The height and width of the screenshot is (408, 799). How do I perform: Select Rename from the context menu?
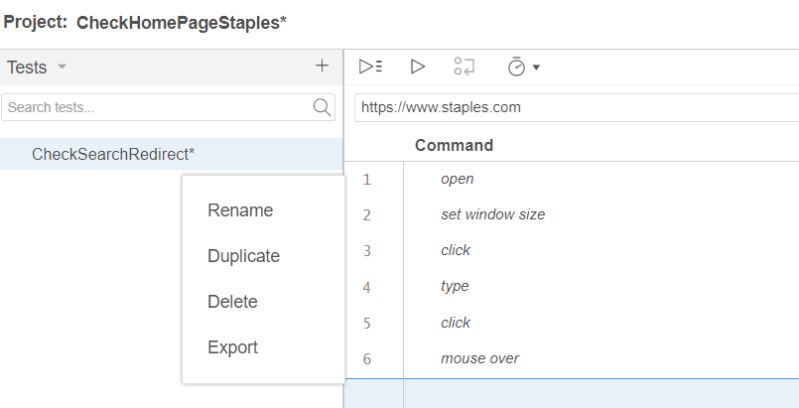coord(240,210)
